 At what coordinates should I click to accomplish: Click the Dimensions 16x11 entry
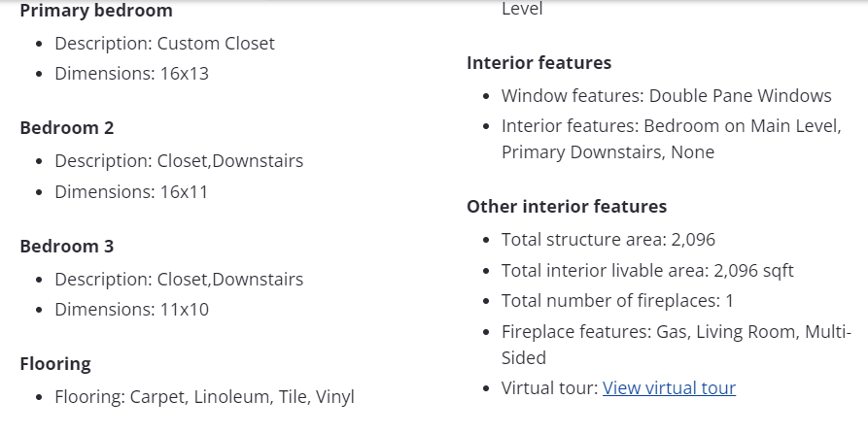coord(131,192)
